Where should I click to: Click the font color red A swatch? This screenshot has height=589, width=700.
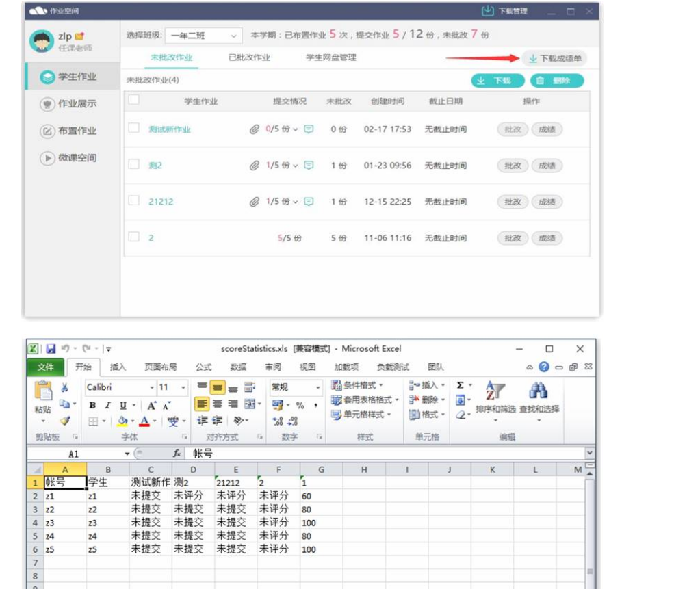pos(144,421)
